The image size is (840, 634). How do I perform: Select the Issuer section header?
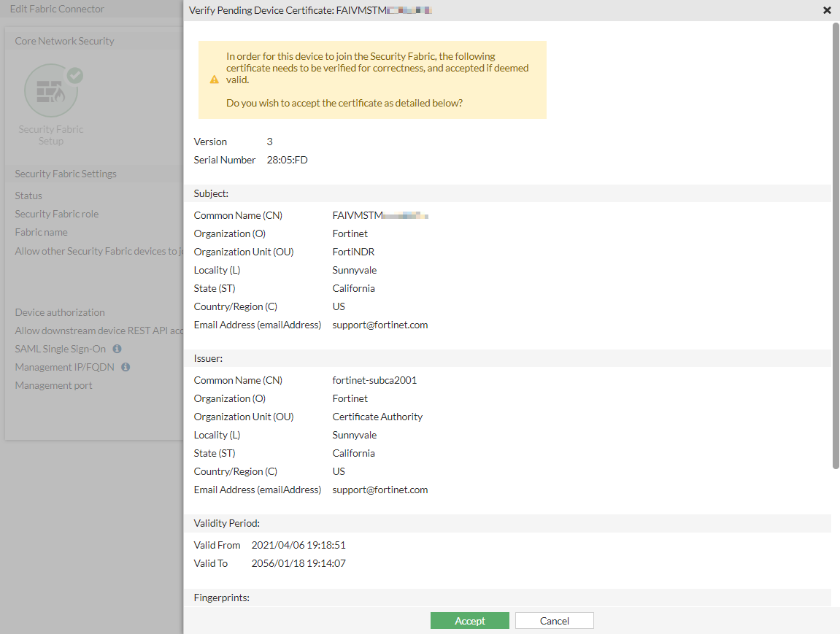[208, 358]
